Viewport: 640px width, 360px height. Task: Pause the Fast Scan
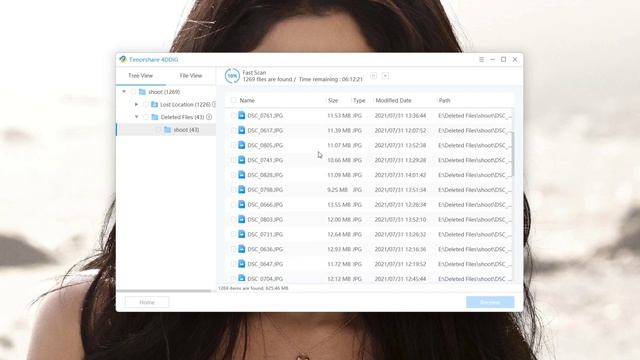[373, 76]
